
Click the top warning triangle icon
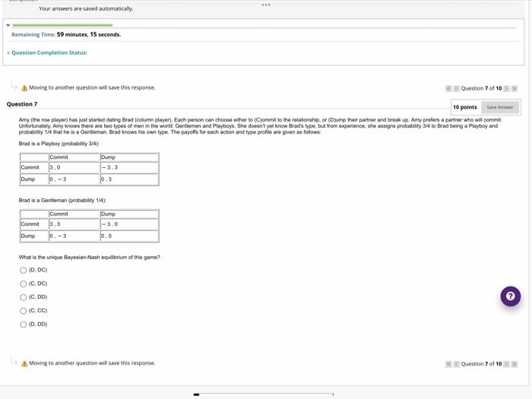24,88
